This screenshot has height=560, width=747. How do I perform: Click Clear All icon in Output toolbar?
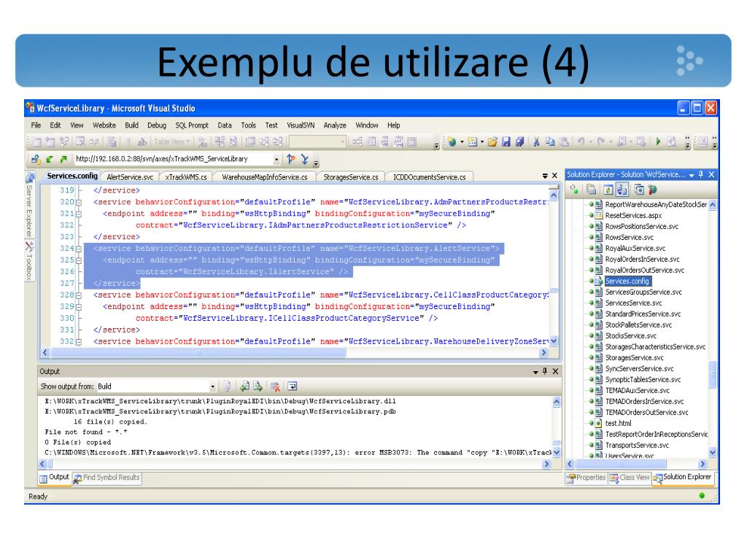(x=275, y=386)
